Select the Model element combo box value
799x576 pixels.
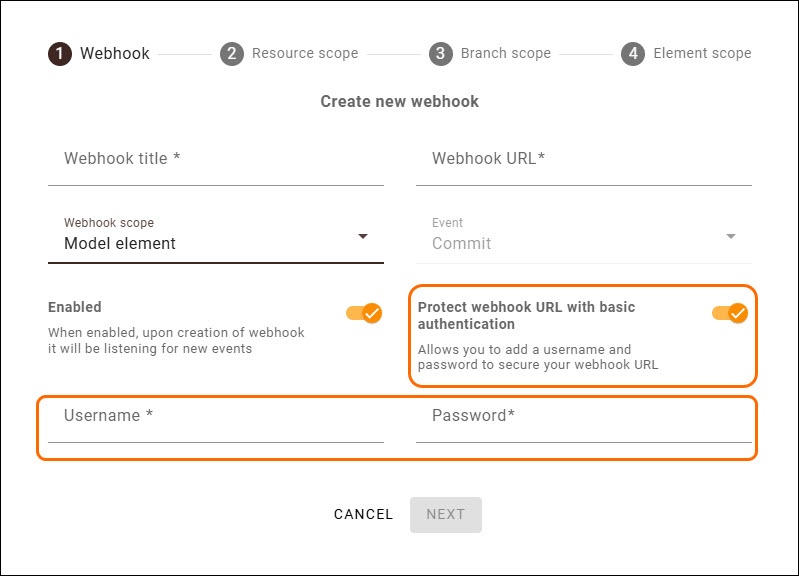(120, 243)
